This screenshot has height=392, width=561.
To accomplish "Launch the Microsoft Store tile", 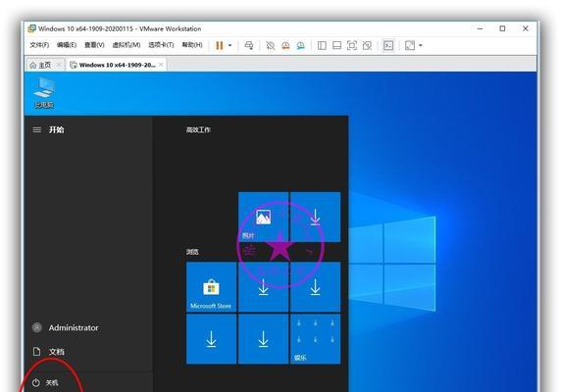I will (211, 287).
